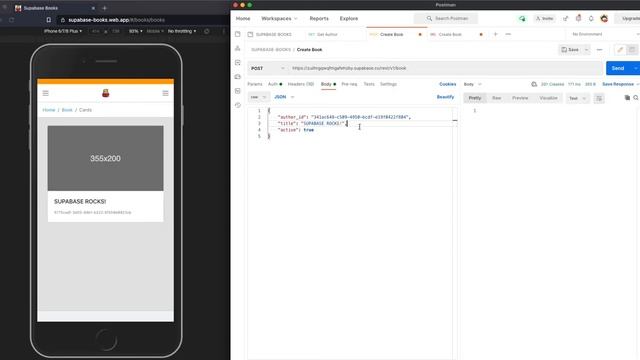Switch to the Get Author request tab

point(323,34)
